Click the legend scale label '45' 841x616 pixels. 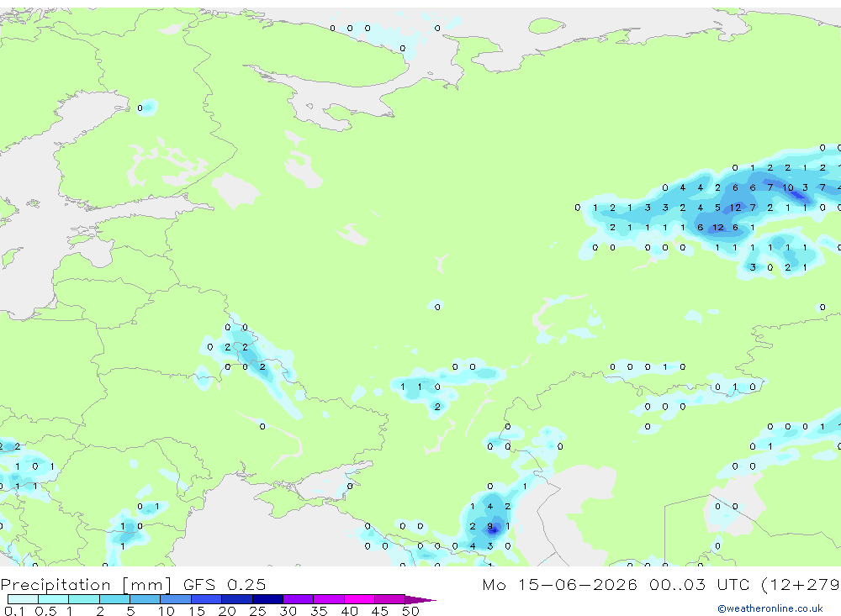380,611
